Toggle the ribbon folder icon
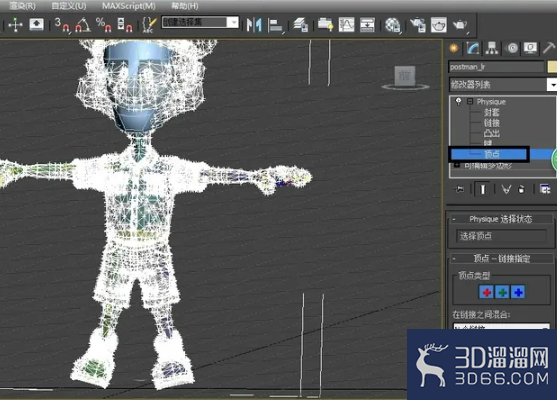This screenshot has height=400, width=557. click(x=325, y=25)
